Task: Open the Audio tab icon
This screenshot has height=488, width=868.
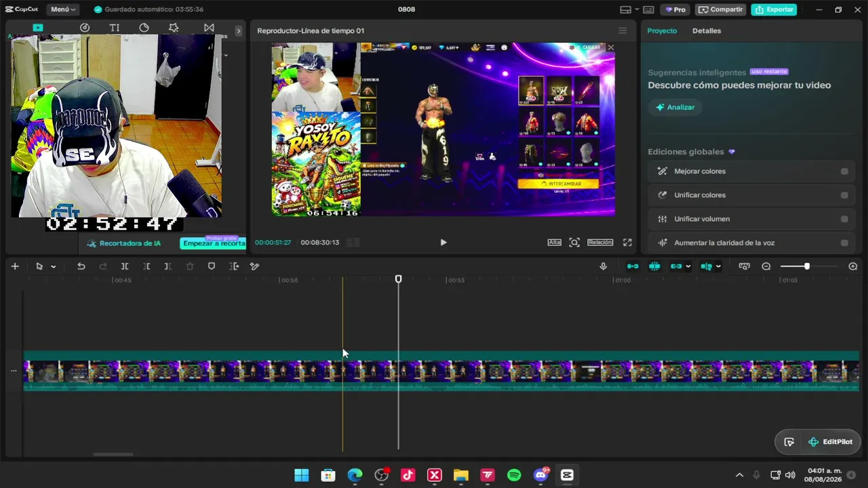Action: [x=85, y=28]
